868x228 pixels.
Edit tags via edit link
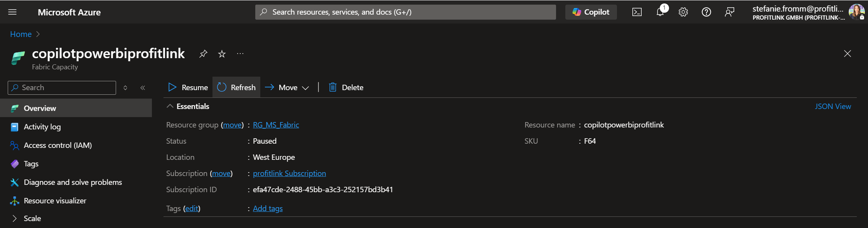(192, 208)
